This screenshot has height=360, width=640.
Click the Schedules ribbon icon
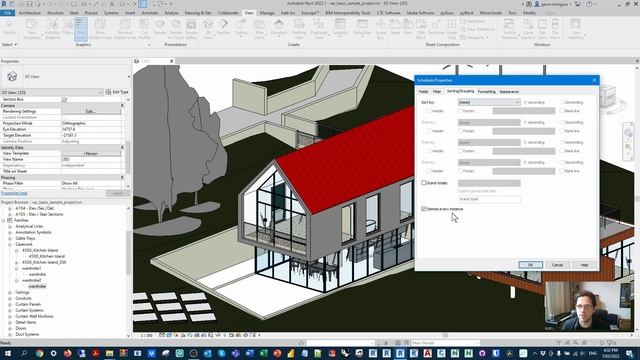(362, 28)
